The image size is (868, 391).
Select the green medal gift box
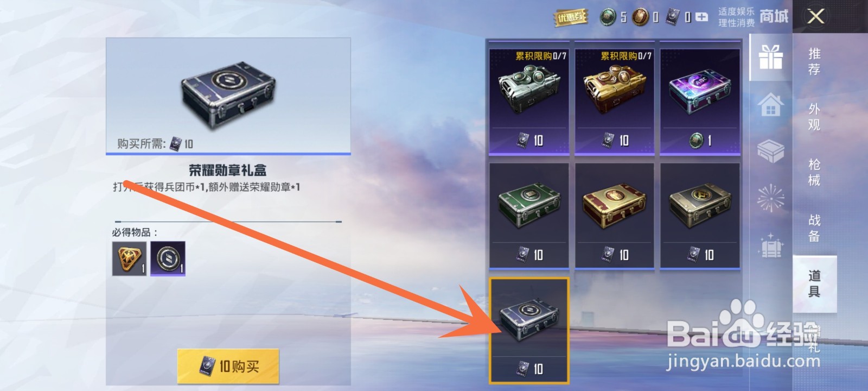[x=529, y=216]
